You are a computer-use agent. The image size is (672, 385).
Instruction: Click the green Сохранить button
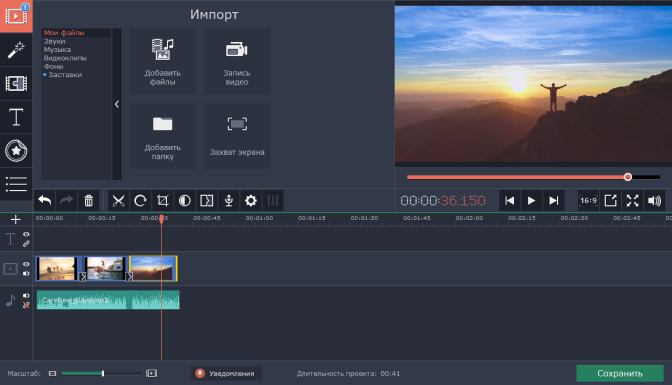click(620, 373)
